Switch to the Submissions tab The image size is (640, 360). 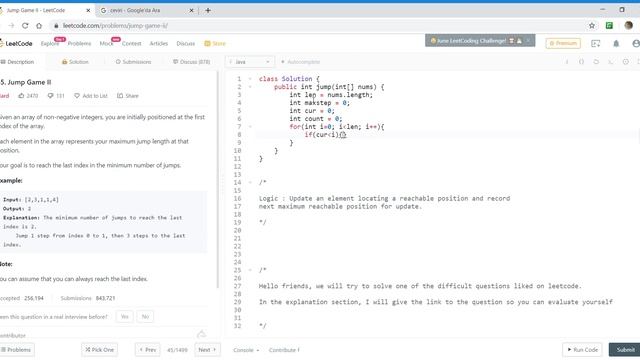[133, 62]
